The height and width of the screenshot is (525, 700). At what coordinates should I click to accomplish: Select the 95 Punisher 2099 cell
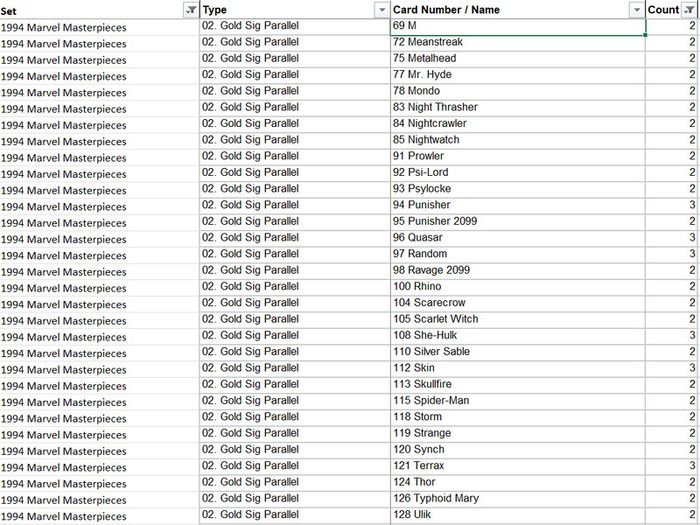[x=518, y=222]
